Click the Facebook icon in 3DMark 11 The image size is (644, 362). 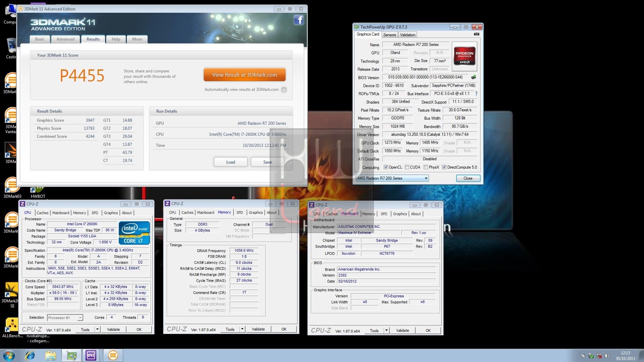point(299,20)
